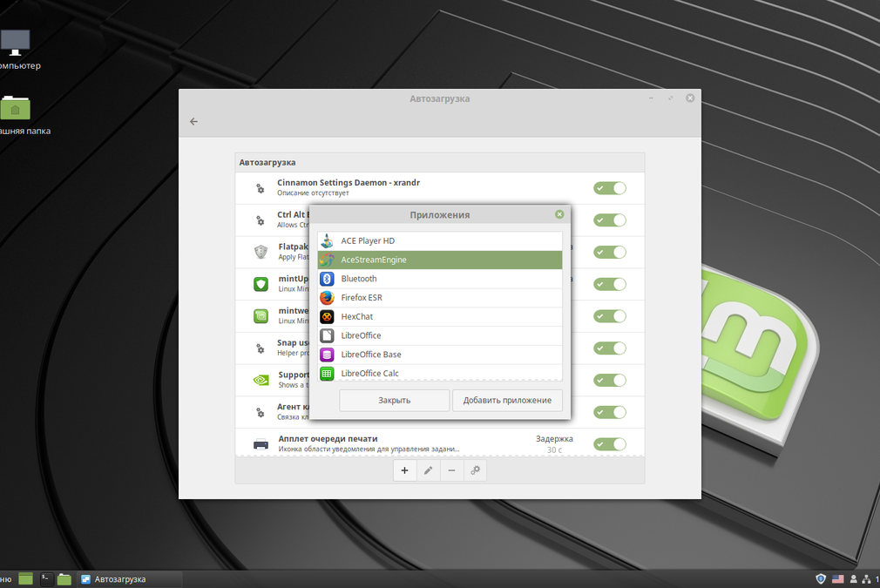The width and height of the screenshot is (880, 588).
Task: Switch to the Автозагрузка window taskbar button
Action: [x=130, y=579]
